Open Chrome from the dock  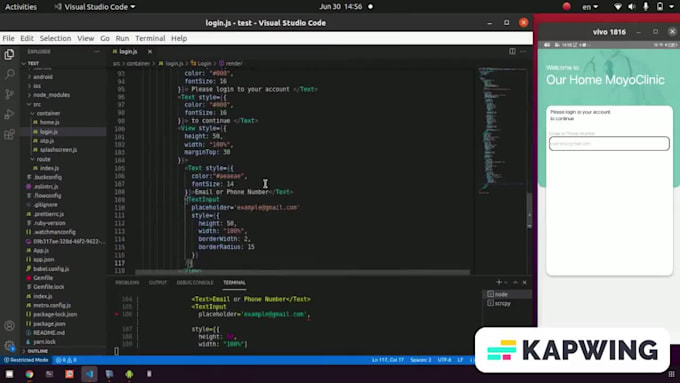coord(29,374)
